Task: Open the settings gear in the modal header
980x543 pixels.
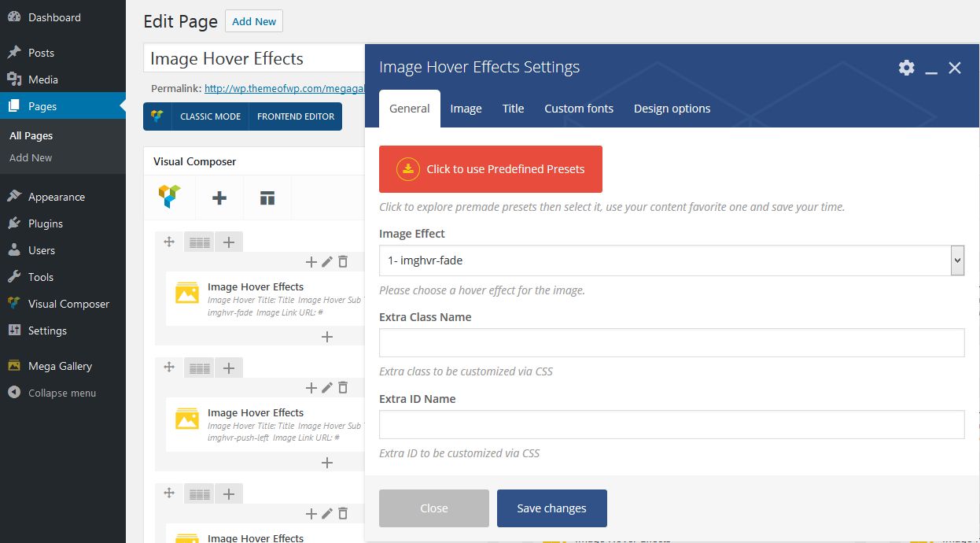Action: click(x=907, y=68)
